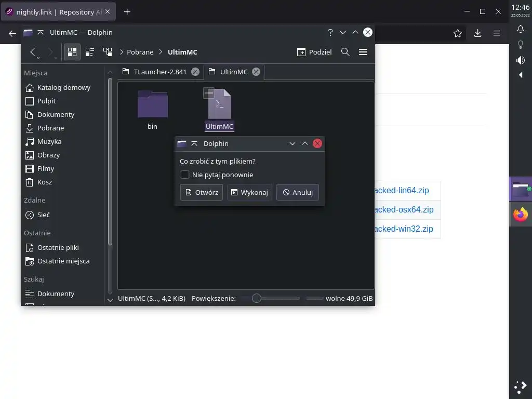Image resolution: width=532 pixels, height=399 pixels.
Task: Open a new browser tab
Action: tap(127, 12)
